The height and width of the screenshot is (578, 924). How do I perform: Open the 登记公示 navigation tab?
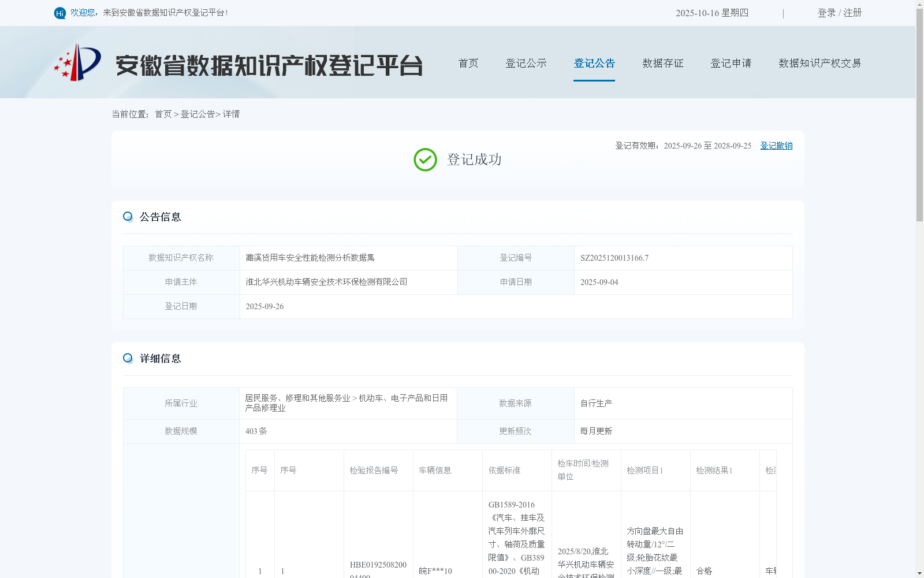tap(526, 63)
